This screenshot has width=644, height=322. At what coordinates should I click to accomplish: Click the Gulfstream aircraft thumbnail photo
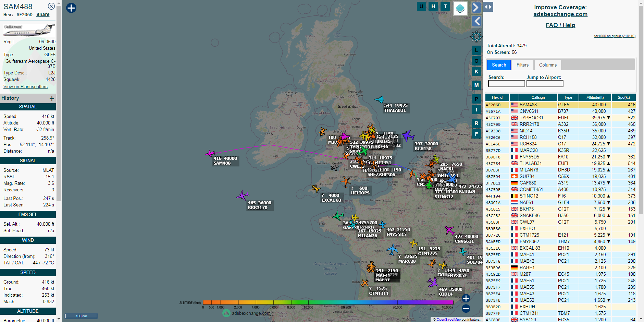click(x=29, y=30)
